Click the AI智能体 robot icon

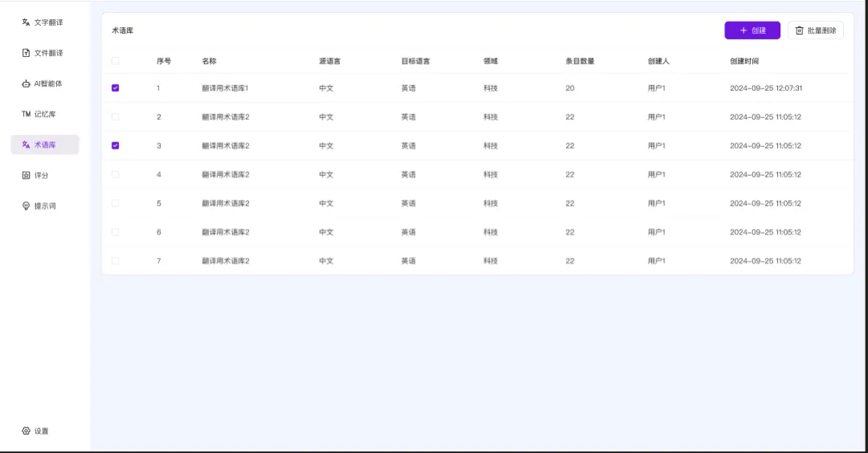[26, 84]
